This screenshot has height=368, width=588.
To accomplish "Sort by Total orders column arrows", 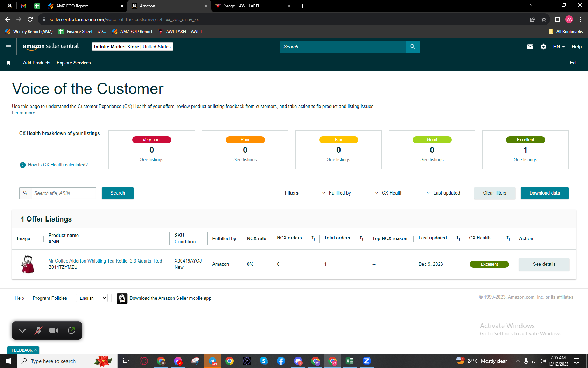I will pyautogui.click(x=362, y=238).
